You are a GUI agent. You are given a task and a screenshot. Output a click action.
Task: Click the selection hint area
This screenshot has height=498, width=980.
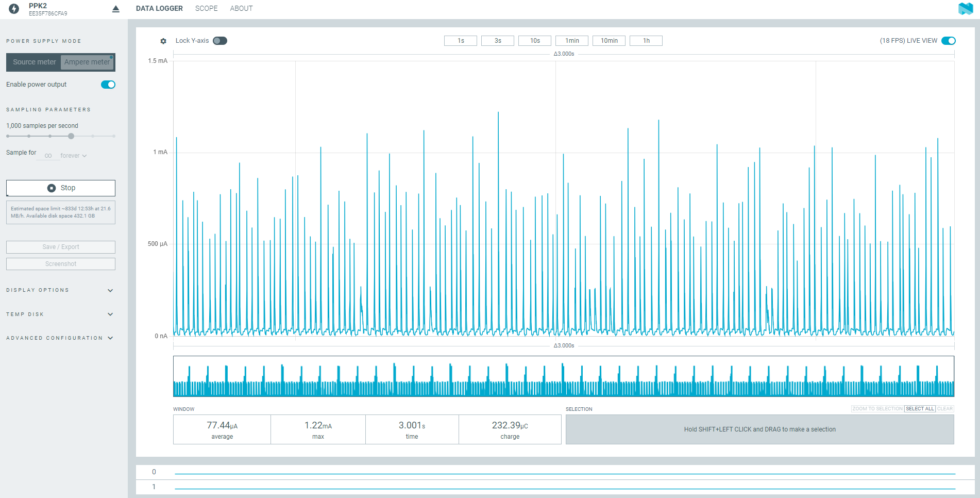[760, 429]
